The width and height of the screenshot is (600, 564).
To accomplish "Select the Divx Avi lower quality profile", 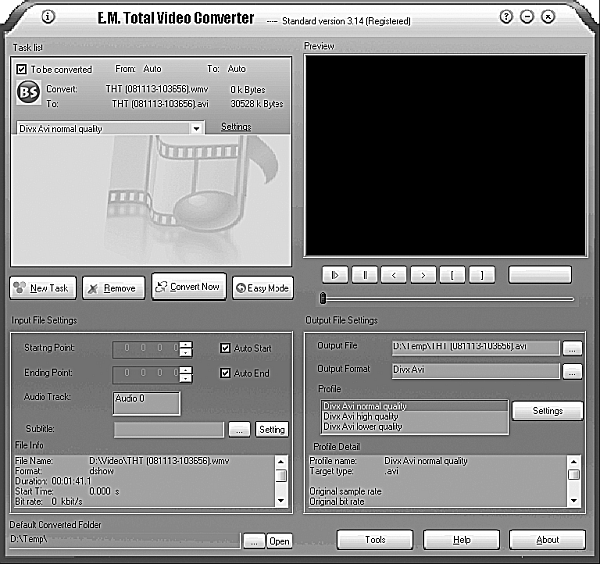I will (415, 427).
